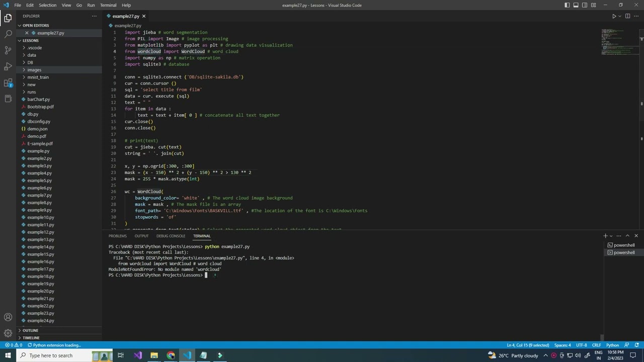Open run options dropdown arrow

619,16
